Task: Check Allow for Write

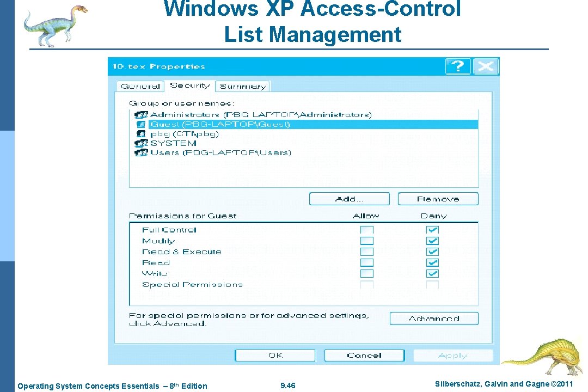Action: click(x=367, y=273)
